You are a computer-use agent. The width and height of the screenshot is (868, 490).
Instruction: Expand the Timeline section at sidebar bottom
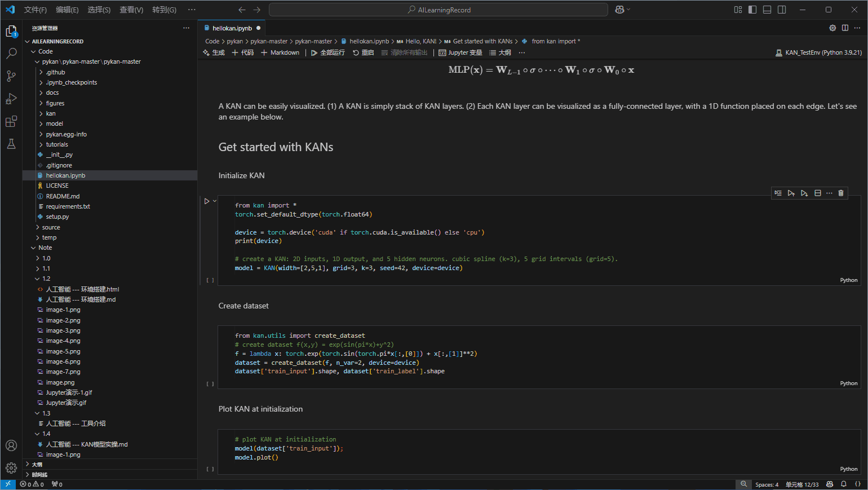(x=110, y=475)
